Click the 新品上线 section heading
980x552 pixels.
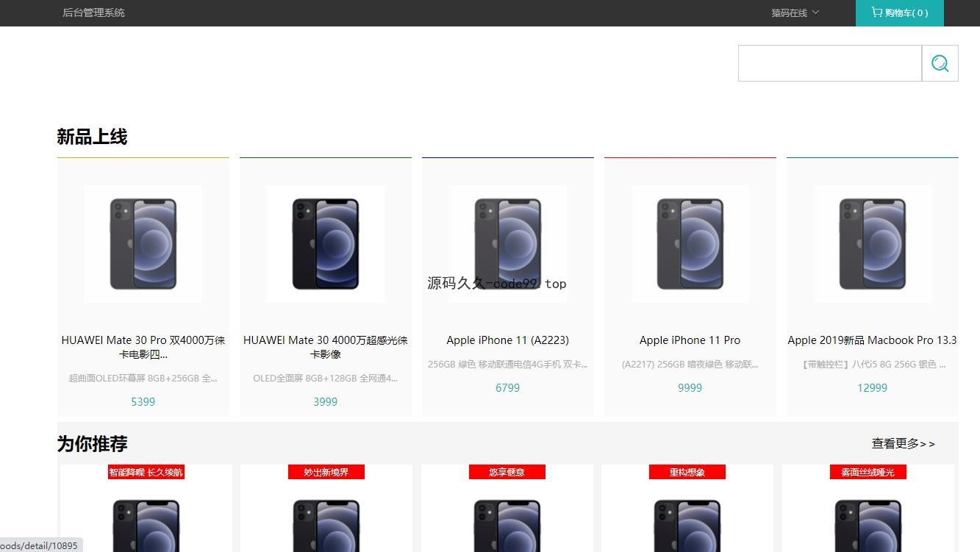click(x=92, y=137)
